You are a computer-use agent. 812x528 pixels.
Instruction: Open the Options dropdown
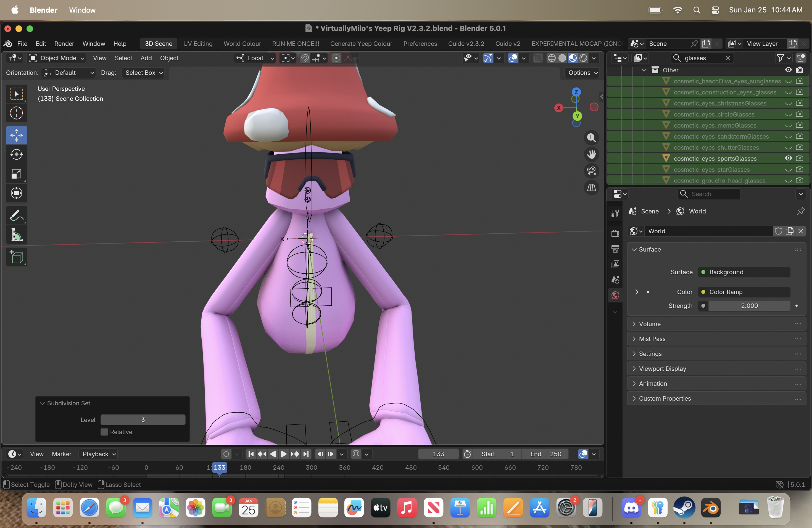[x=583, y=73]
